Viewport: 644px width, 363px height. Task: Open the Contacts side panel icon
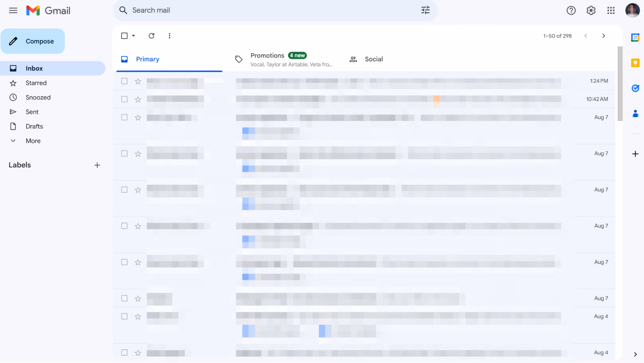point(635,113)
